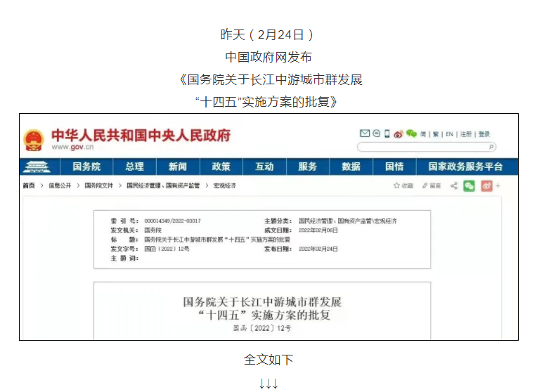Click the green WeChat icon in header

pos(411,133)
